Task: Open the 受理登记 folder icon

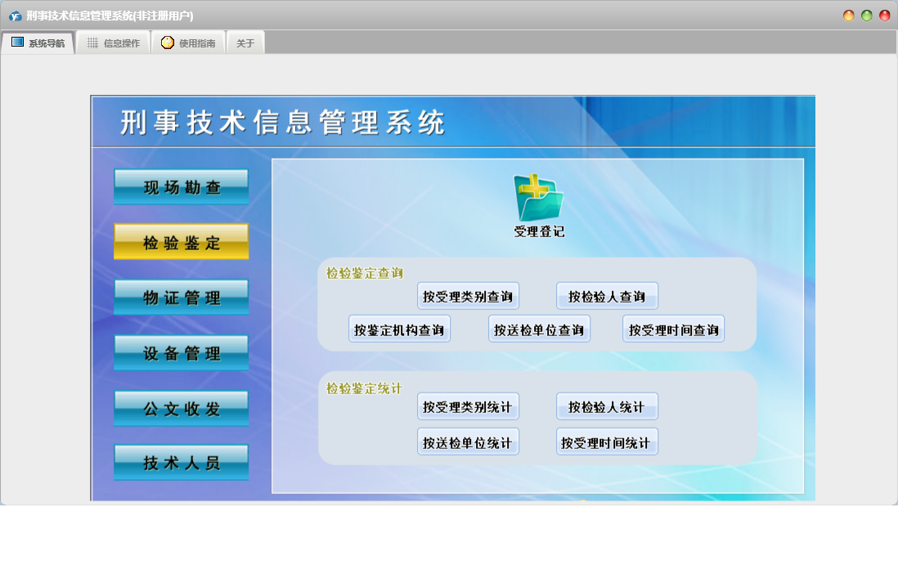Action: click(538, 199)
